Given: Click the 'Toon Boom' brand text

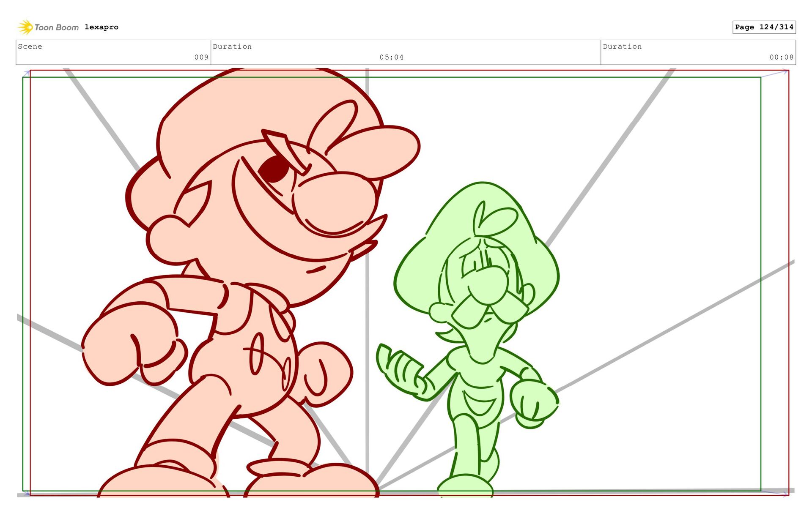Looking at the screenshot, I should pyautogui.click(x=57, y=27).
